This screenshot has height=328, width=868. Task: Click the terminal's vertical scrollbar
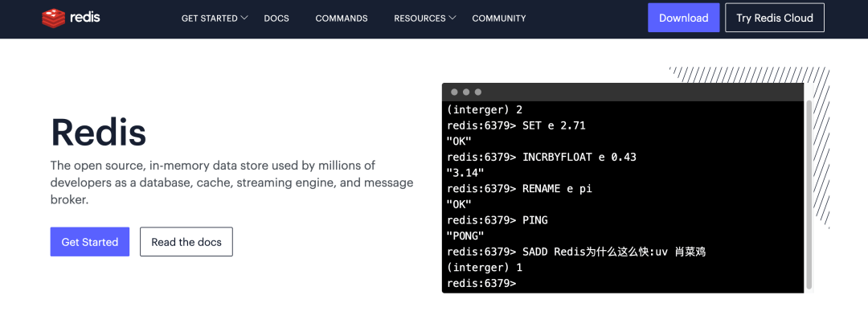coord(809,193)
